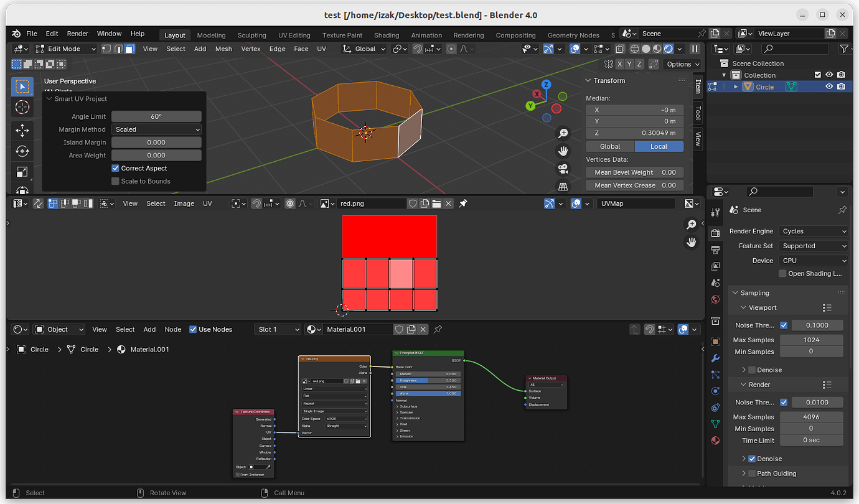Open the File menu
The width and height of the screenshot is (859, 504).
point(32,34)
